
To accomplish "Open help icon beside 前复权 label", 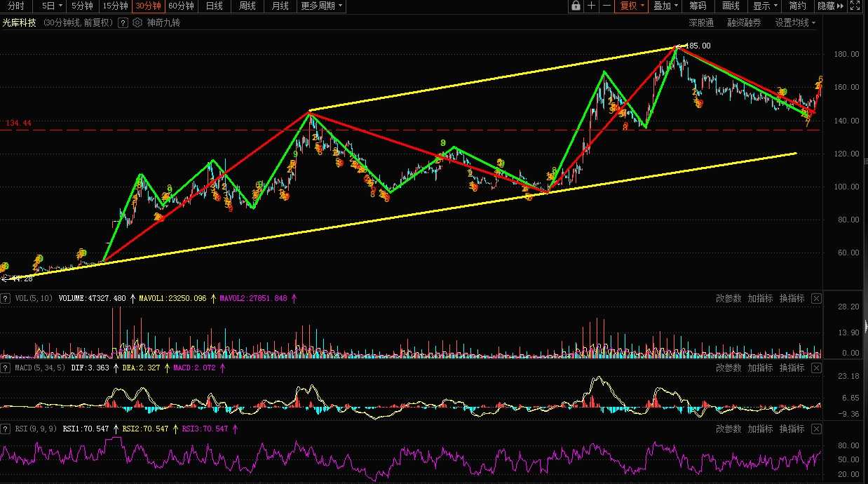I will coord(123,22).
